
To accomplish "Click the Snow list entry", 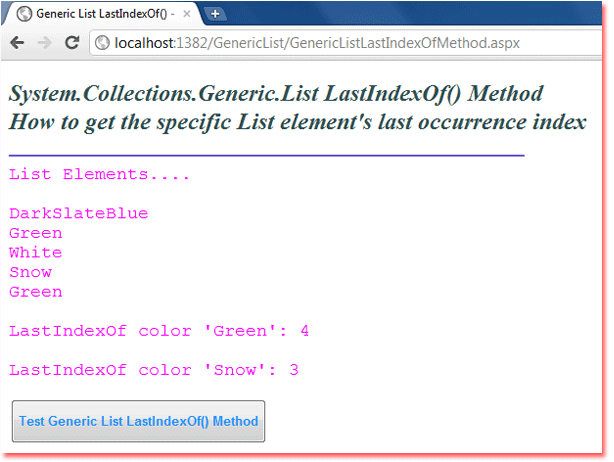I will (31, 272).
